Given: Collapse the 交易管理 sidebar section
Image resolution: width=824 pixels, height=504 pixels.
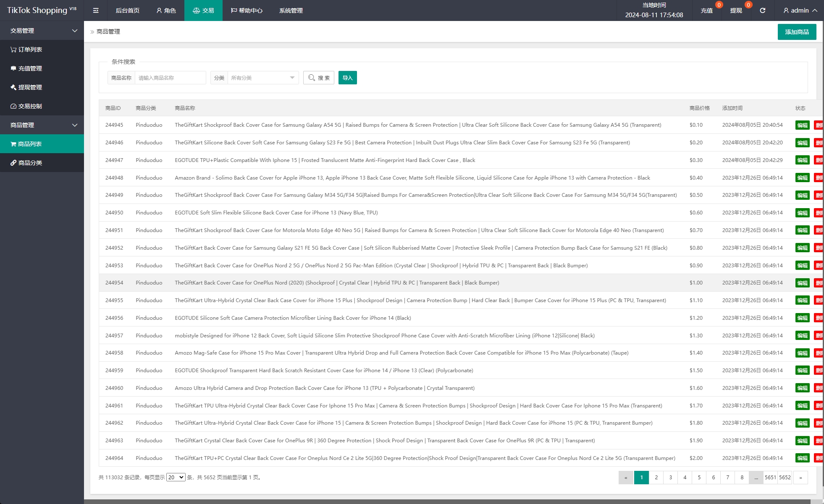Looking at the screenshot, I should [42, 31].
